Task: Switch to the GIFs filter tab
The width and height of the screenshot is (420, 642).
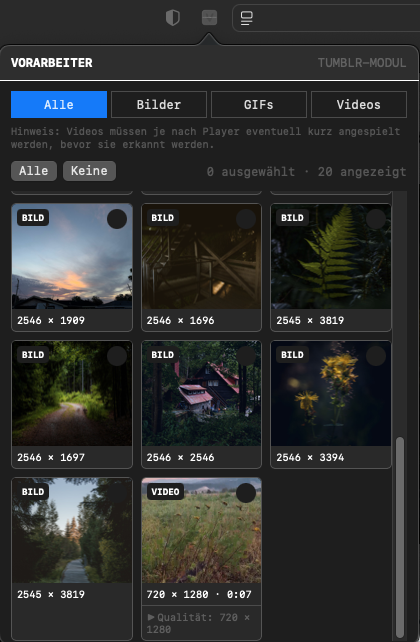Action: pyautogui.click(x=259, y=104)
